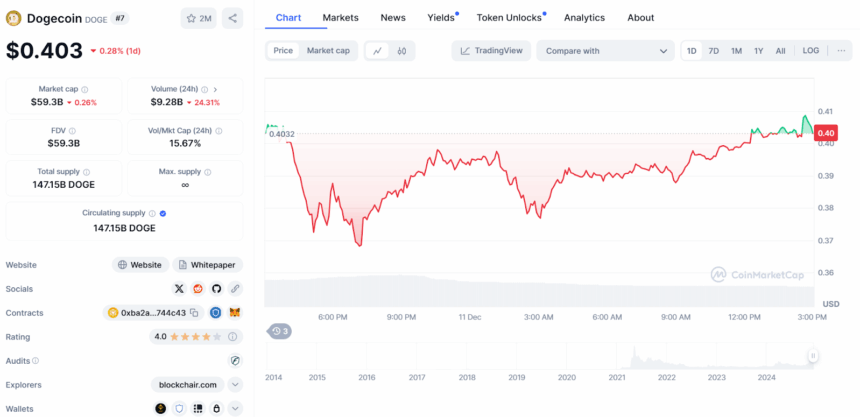Select the Price toggle
Screen dimensions: 860x417
tap(283, 50)
